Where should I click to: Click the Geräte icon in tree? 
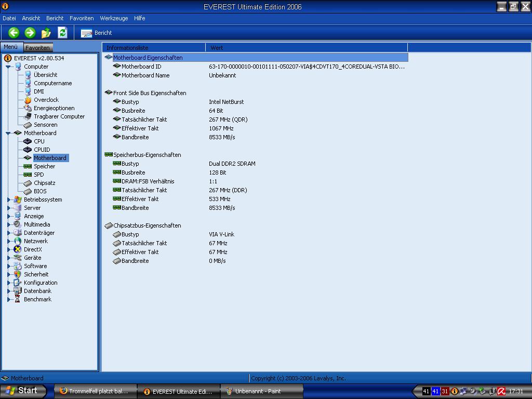18,258
